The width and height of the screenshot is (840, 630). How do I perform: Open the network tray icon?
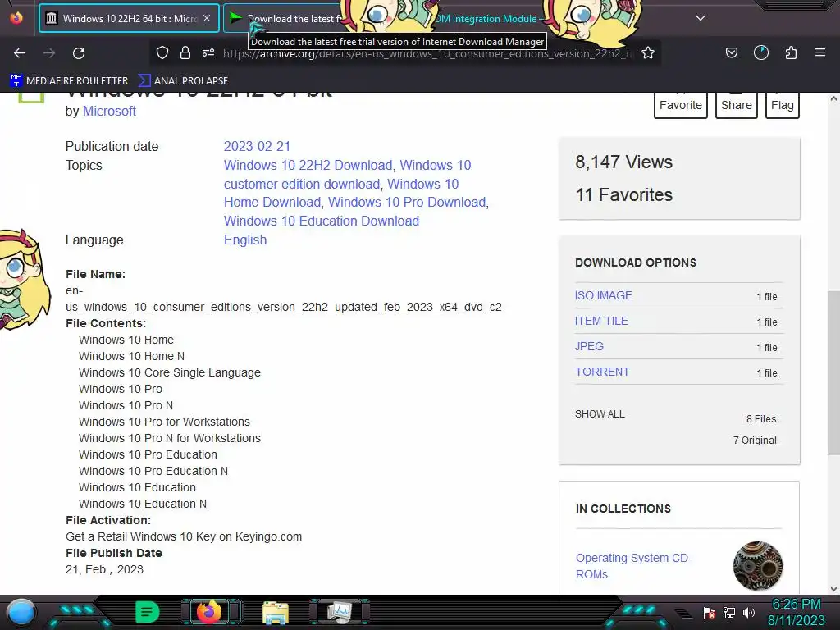pos(728,612)
